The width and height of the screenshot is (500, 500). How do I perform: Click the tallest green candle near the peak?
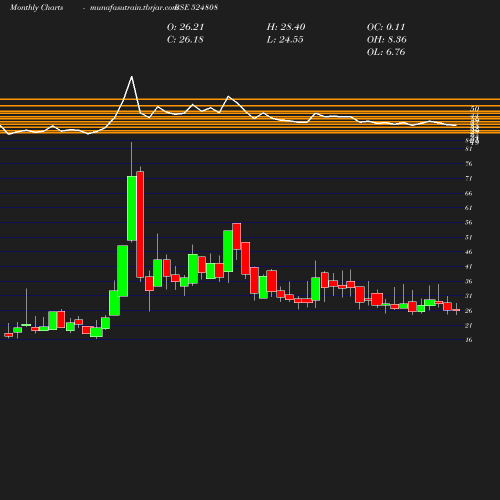(x=132, y=208)
